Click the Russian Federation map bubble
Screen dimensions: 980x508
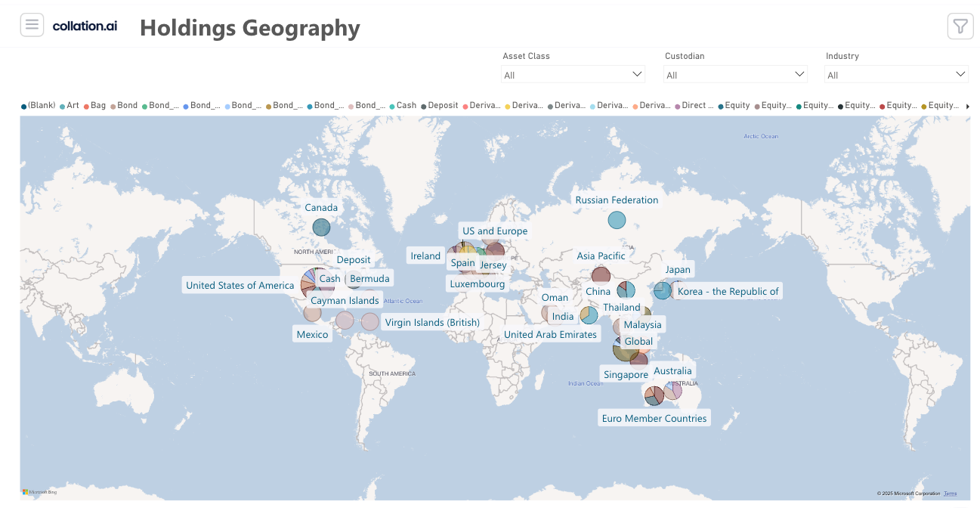617,220
